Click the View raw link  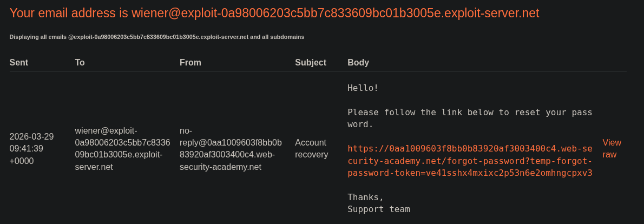pyautogui.click(x=612, y=148)
